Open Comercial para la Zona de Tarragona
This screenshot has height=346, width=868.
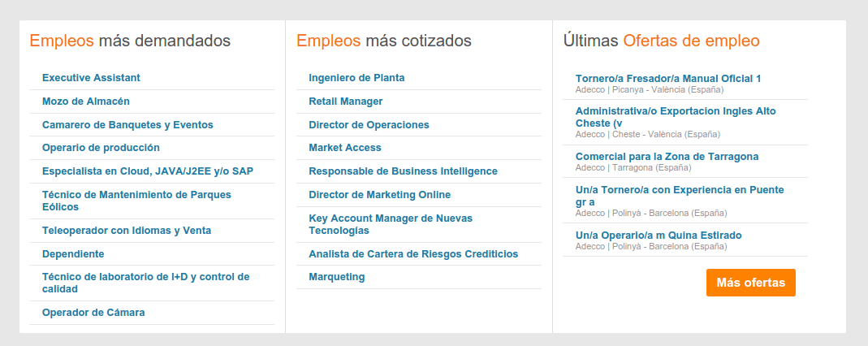click(x=667, y=157)
